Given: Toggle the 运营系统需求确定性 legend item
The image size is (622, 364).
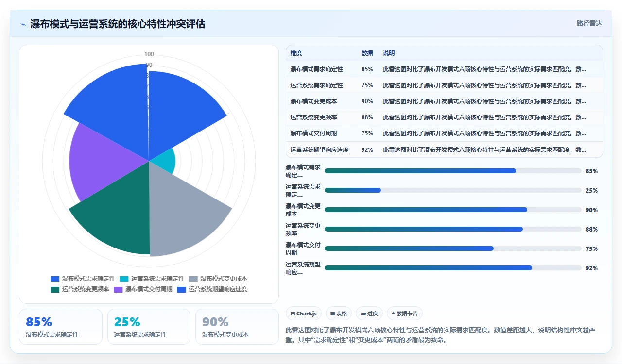Looking at the screenshot, I should pos(152,279).
